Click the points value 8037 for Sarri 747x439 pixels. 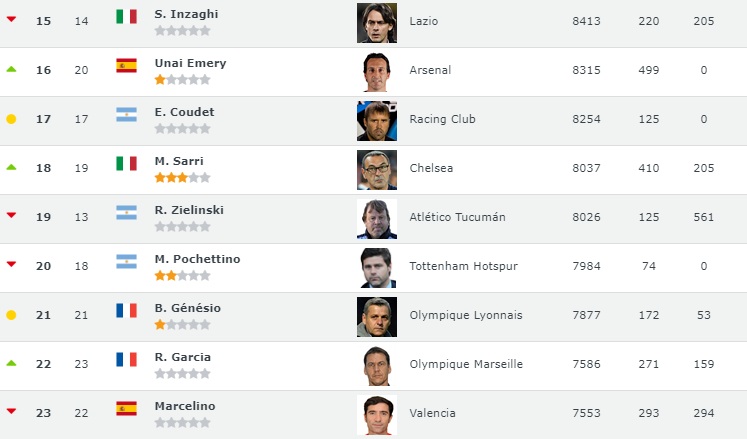click(586, 168)
